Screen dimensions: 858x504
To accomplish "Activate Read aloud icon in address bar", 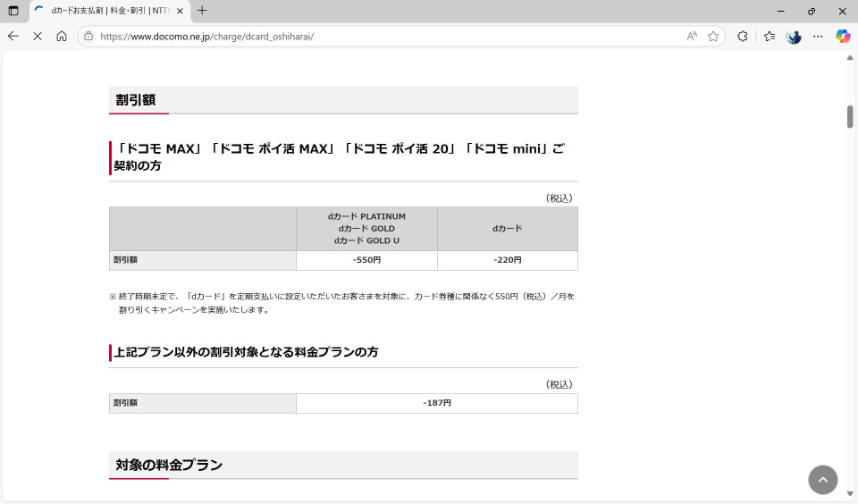I will click(x=692, y=36).
